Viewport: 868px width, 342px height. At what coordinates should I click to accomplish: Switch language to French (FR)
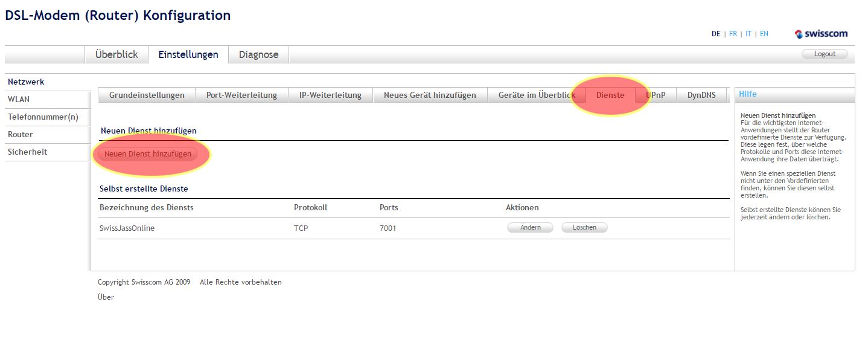(x=733, y=34)
